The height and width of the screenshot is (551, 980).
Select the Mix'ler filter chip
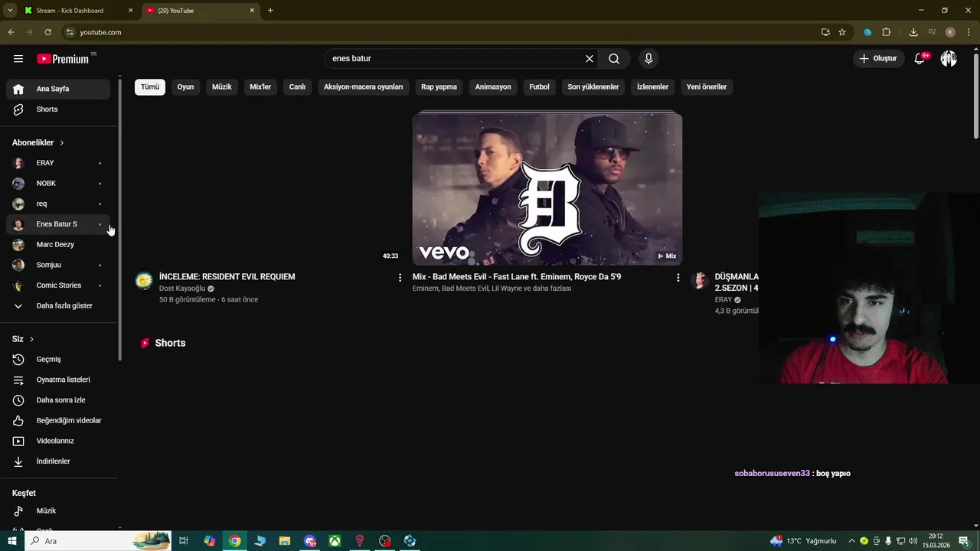(260, 87)
